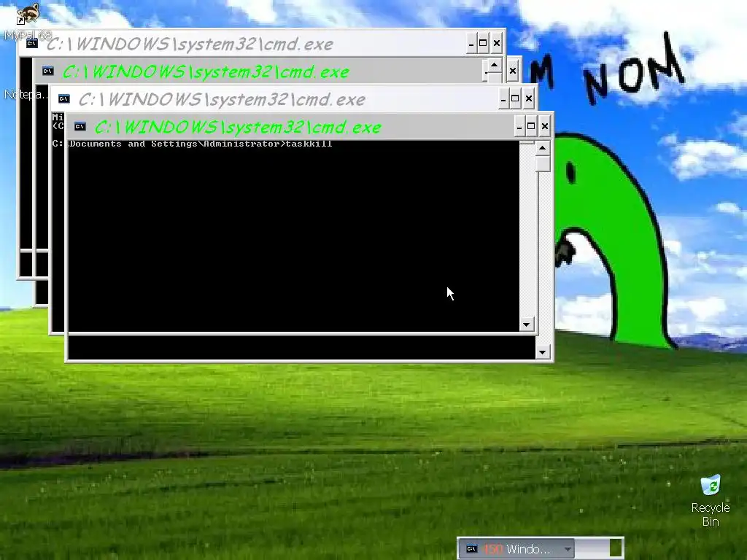747x560 pixels.
Task: Open the Recycle Bin icon
Action: [x=711, y=500]
